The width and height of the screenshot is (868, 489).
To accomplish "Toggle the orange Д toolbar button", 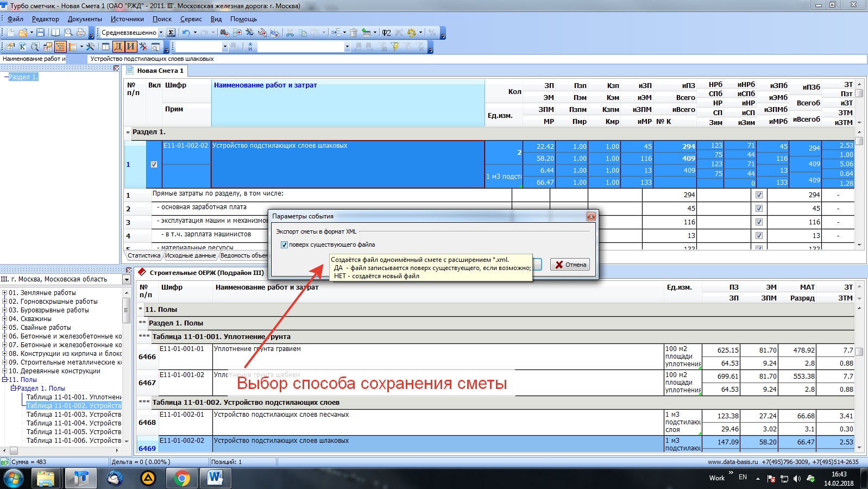I will pyautogui.click(x=118, y=47).
